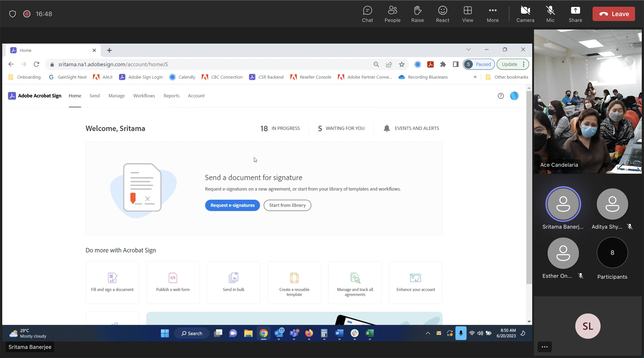Image resolution: width=644 pixels, height=358 pixels.
Task: Click Start from library button
Action: pyautogui.click(x=287, y=205)
